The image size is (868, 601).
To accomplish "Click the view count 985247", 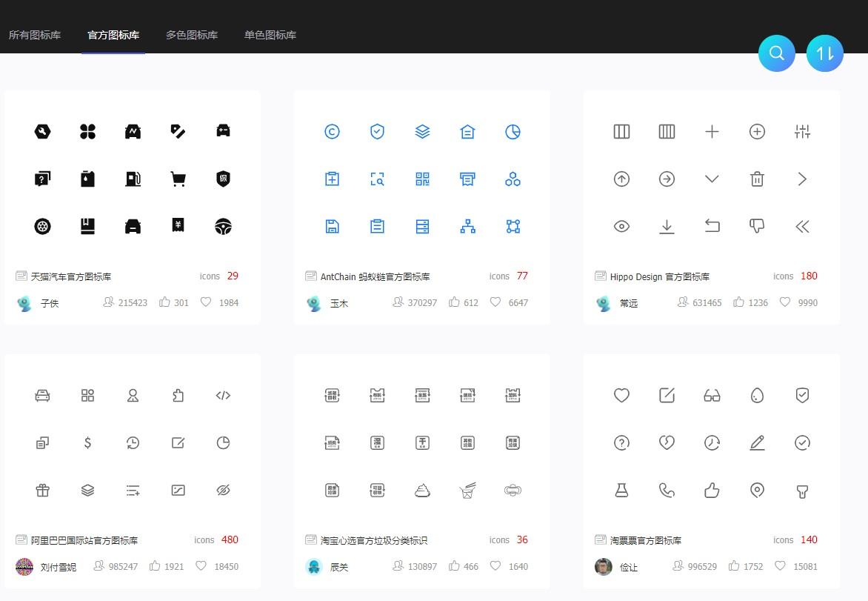I will click(123, 566).
